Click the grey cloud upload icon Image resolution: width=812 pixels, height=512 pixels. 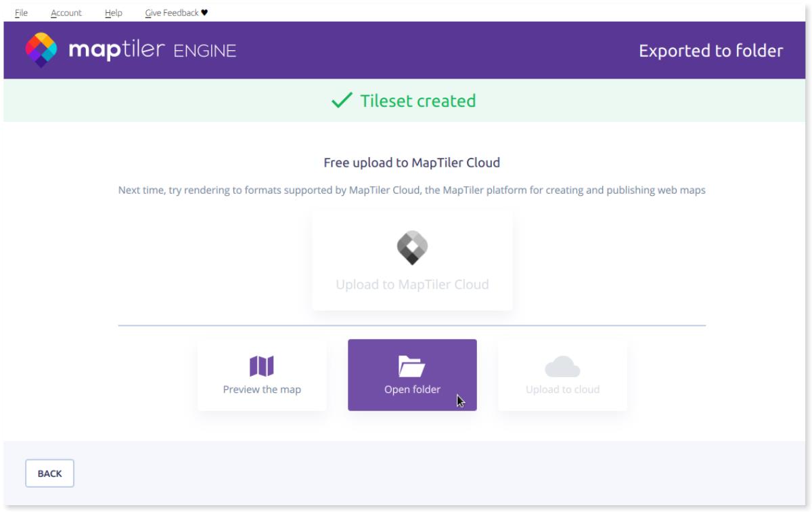(562, 366)
